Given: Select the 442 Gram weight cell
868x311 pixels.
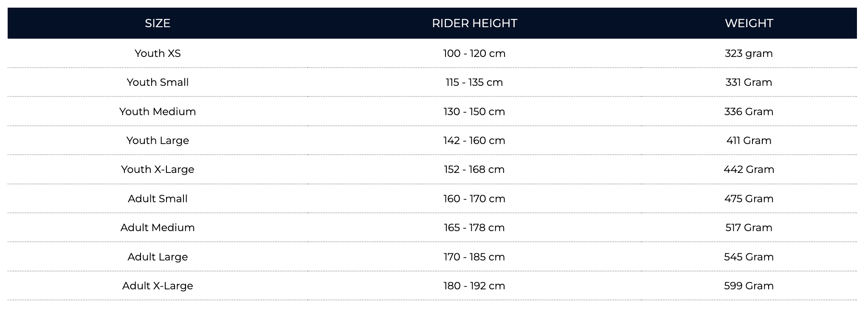Looking at the screenshot, I should [749, 169].
